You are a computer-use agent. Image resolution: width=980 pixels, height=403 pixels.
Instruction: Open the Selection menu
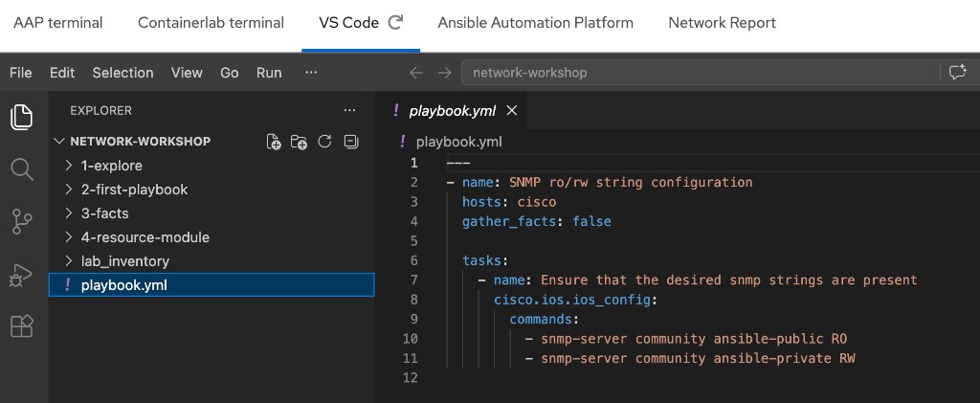click(x=122, y=73)
